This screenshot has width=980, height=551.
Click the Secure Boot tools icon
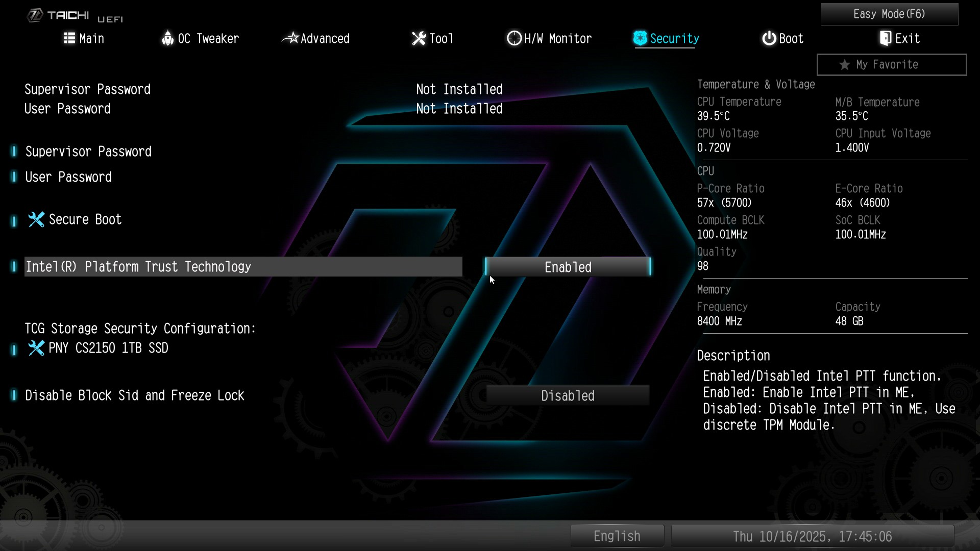36,220
